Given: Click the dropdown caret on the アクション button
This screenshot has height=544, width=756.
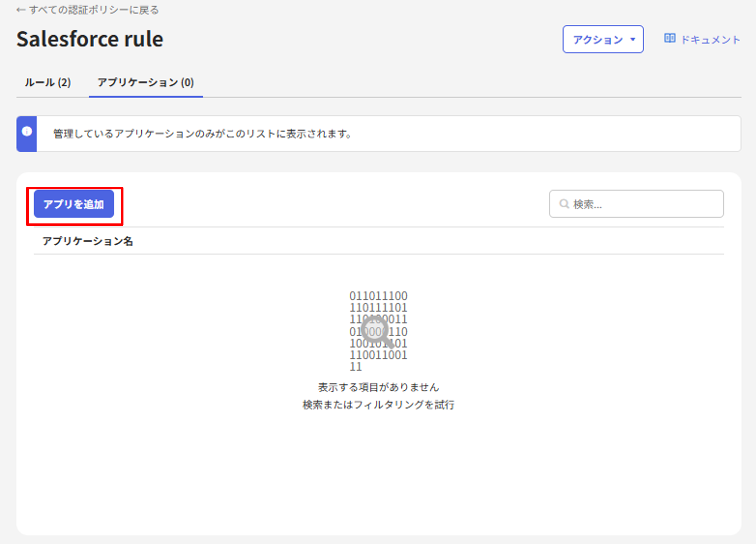Looking at the screenshot, I should click(x=633, y=39).
